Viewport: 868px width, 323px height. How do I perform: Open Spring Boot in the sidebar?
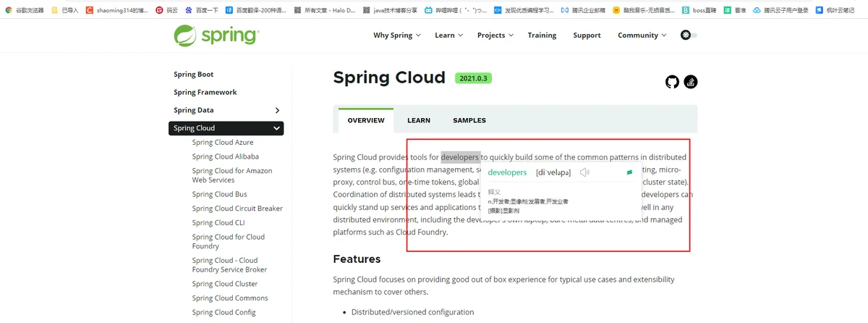(x=194, y=75)
